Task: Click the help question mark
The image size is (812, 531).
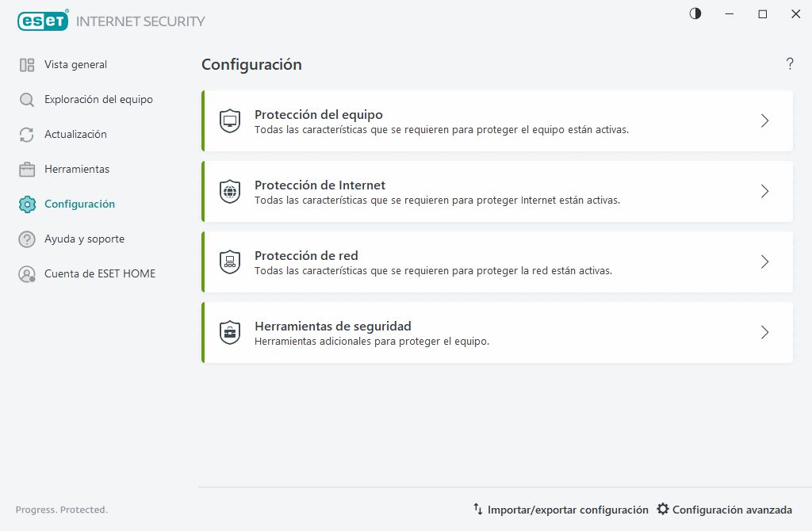Action: click(x=790, y=64)
